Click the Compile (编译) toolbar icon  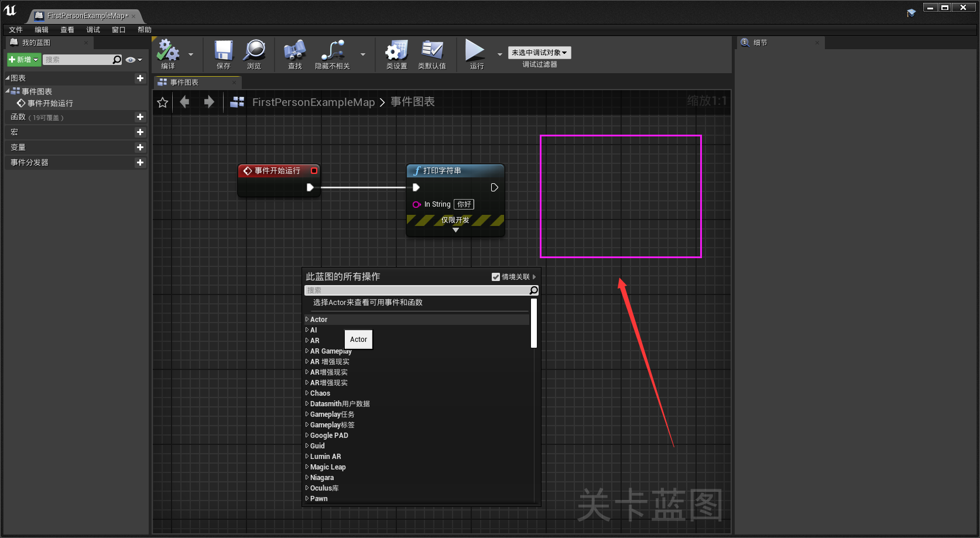[168, 50]
